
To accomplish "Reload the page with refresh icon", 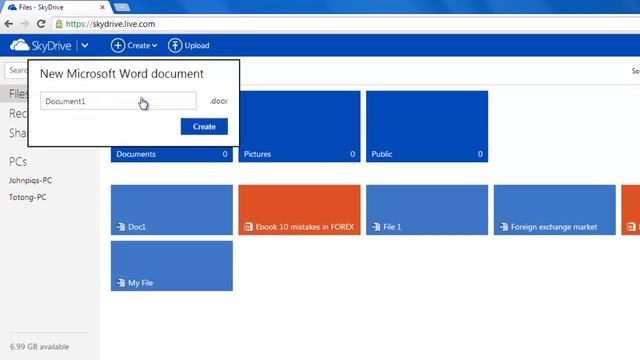I will [x=41, y=24].
